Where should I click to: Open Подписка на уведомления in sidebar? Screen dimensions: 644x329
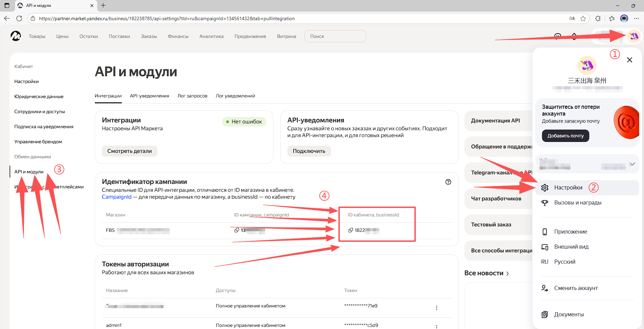tap(44, 127)
